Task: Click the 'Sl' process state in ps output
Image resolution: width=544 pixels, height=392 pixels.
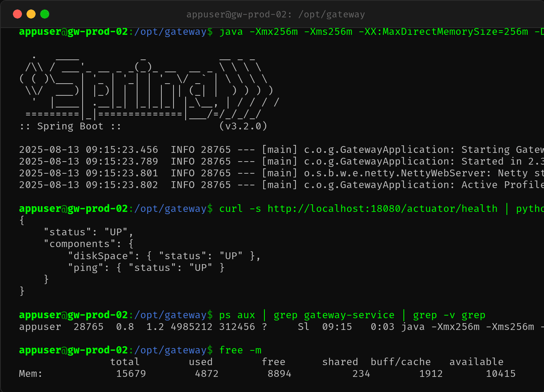Action: (x=304, y=327)
